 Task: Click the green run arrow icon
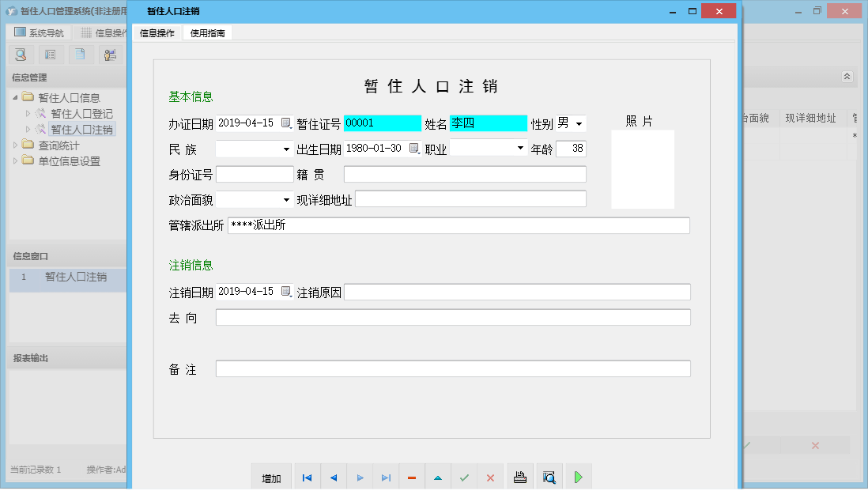coord(578,477)
